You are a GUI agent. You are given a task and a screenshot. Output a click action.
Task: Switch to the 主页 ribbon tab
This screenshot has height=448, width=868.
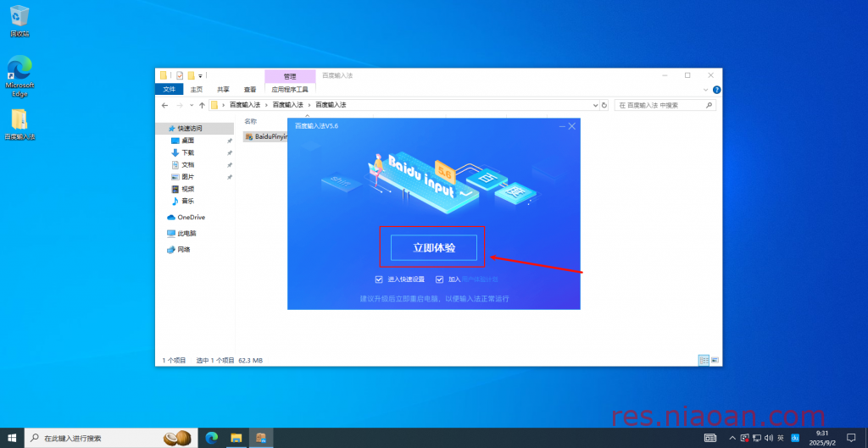click(x=197, y=90)
